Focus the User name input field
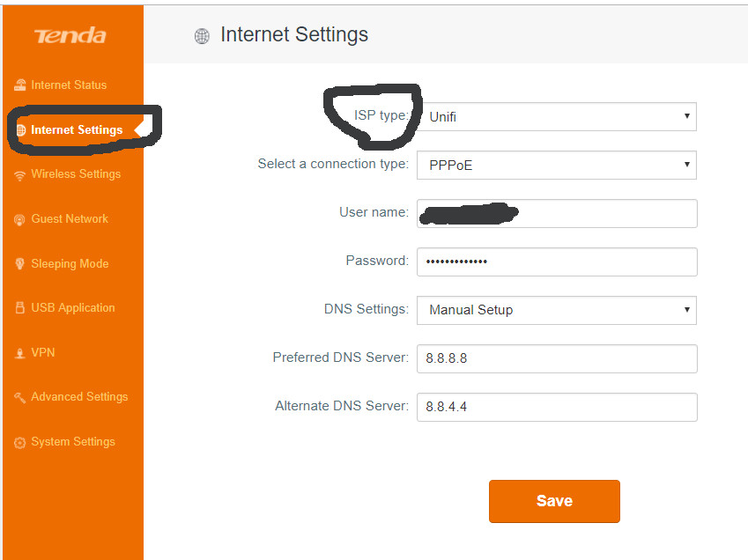The image size is (748, 560). [556, 213]
